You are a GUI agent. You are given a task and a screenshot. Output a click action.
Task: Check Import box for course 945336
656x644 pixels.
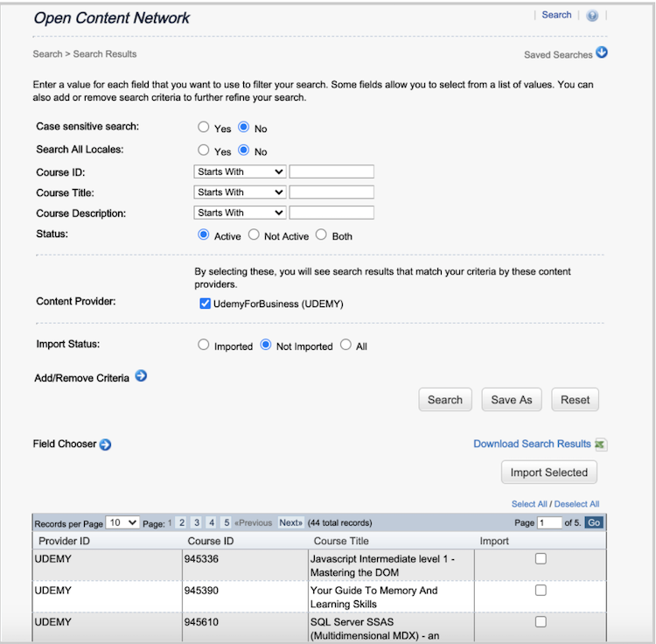541,558
